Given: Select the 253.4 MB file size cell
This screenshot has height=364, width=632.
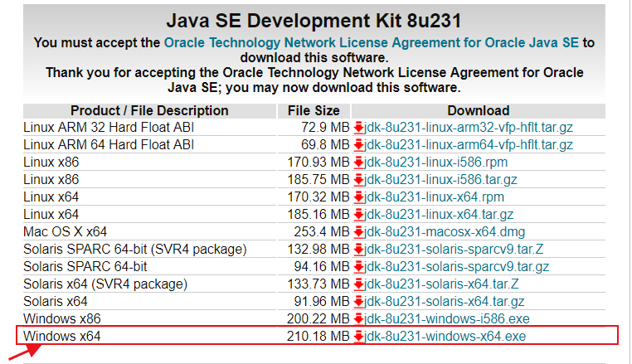Looking at the screenshot, I should coord(322,232).
